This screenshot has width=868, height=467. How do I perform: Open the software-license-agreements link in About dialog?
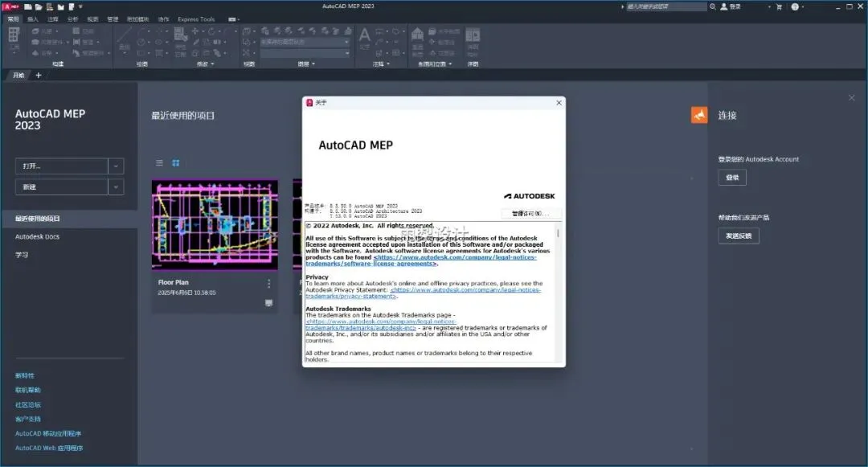coord(420,260)
